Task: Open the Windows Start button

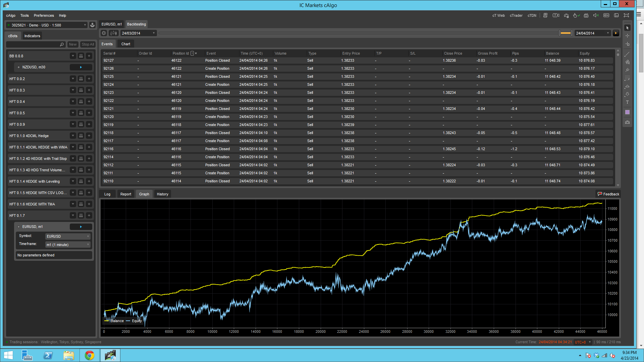Action: (8, 355)
